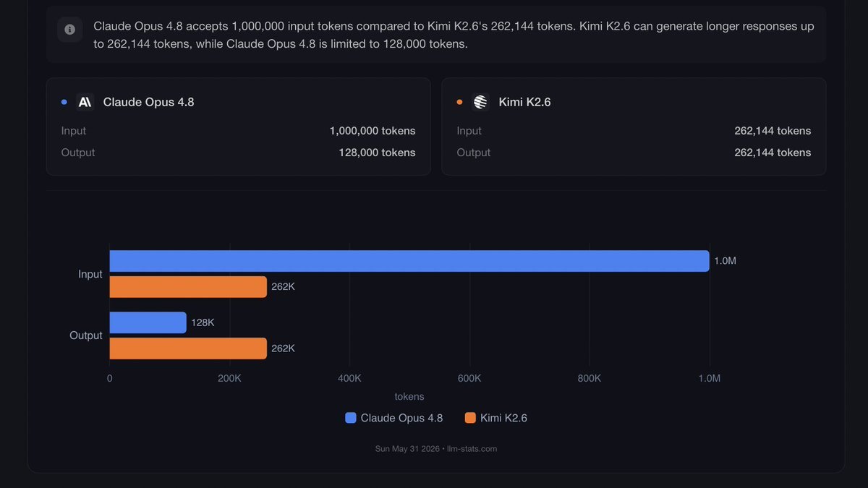
Task: Click the 200K tick label on the horizontal axis
Action: coord(229,378)
